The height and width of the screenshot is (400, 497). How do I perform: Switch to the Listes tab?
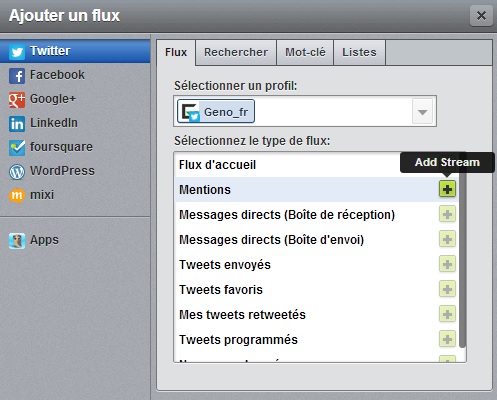point(359,53)
